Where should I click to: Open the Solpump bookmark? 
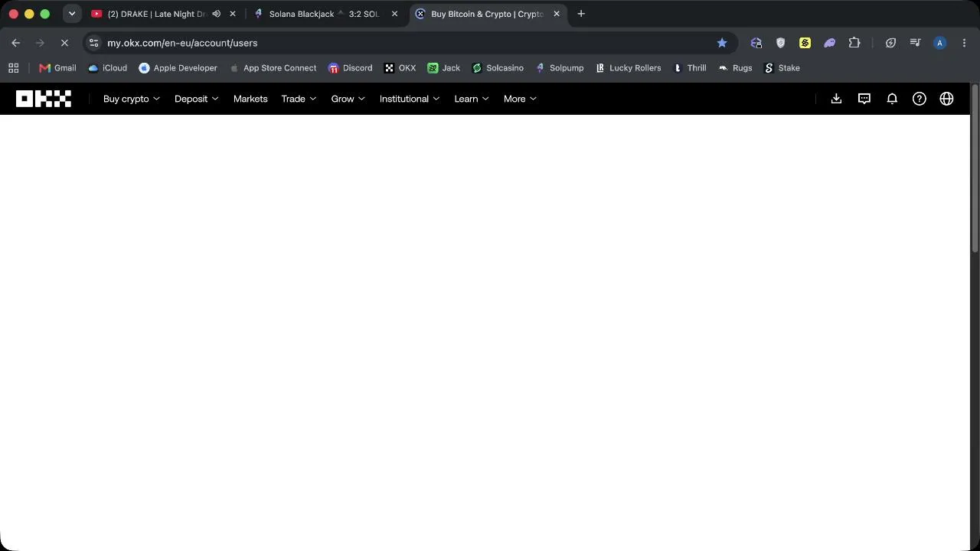(559, 68)
